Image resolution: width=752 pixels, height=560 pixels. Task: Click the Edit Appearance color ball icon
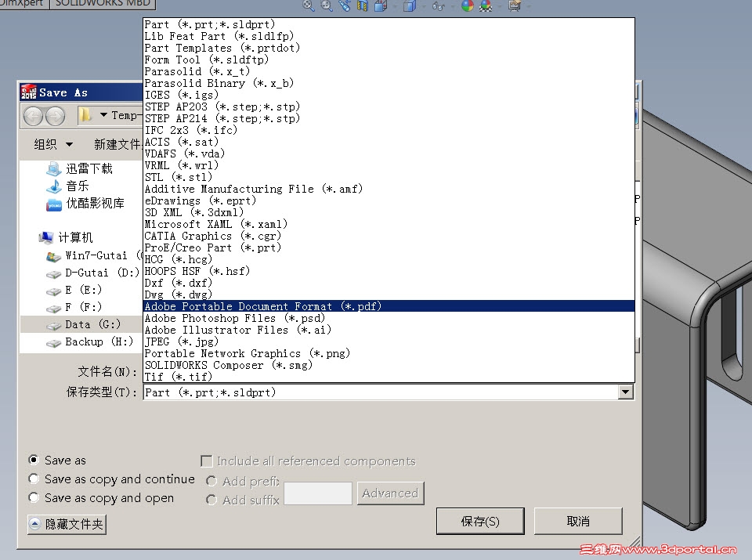click(467, 5)
